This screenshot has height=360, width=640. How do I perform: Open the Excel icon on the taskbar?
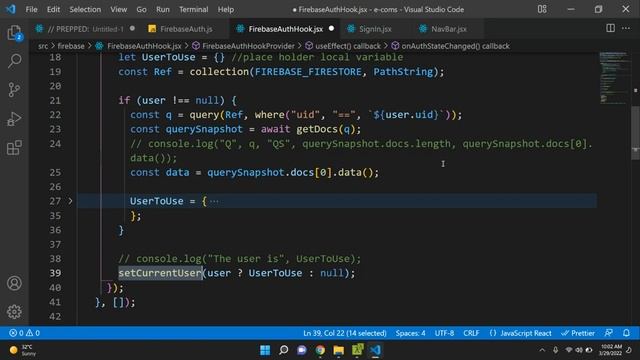click(357, 350)
